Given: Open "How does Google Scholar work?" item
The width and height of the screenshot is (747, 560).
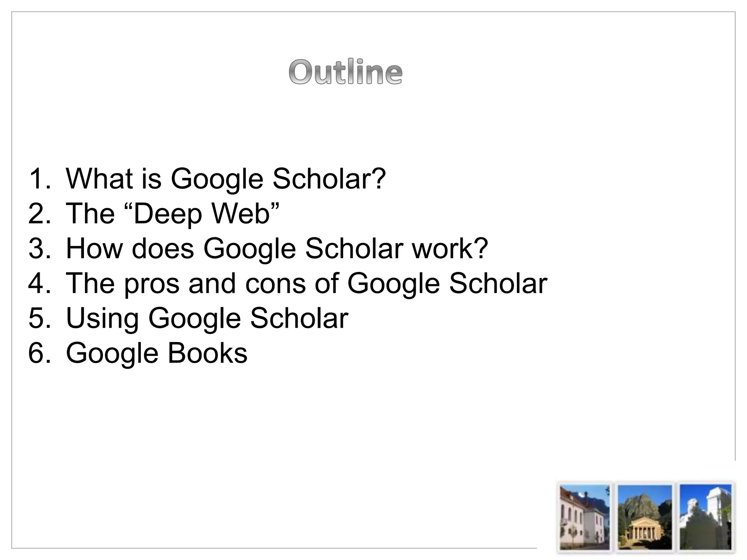Looking at the screenshot, I should [x=276, y=248].
